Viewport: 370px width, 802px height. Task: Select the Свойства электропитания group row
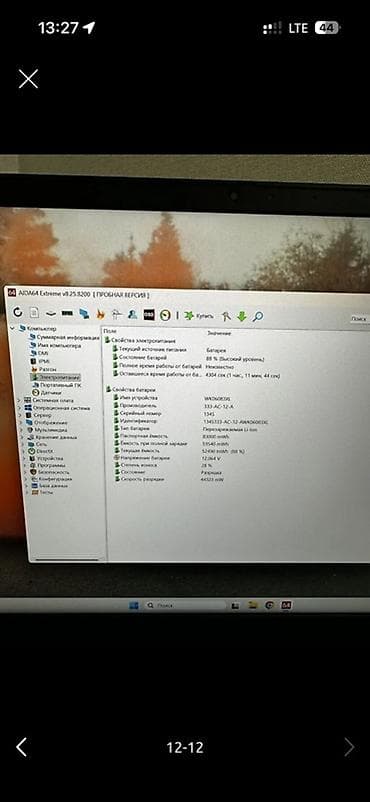point(140,341)
